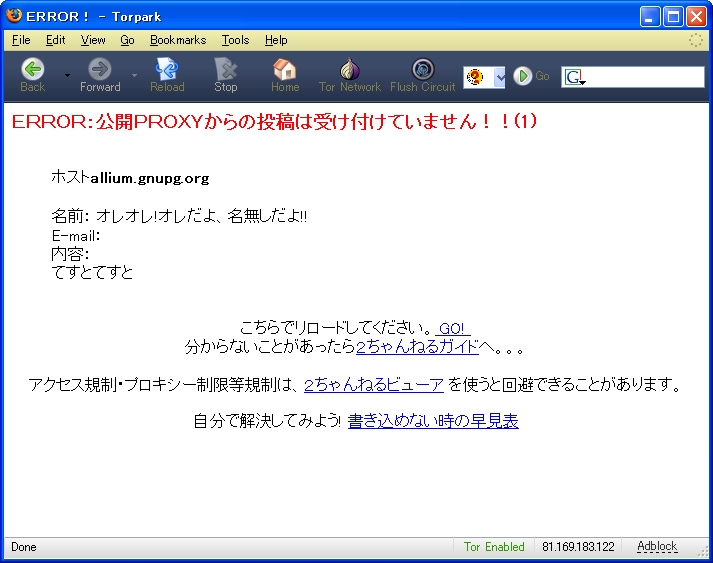Click the Firefox icon in title bar
This screenshot has height=563, width=713.
coord(14,15)
